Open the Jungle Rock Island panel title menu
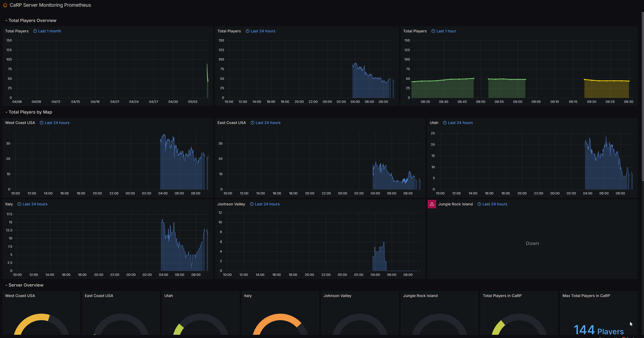Viewport: 644px width, 338px height. [456, 204]
